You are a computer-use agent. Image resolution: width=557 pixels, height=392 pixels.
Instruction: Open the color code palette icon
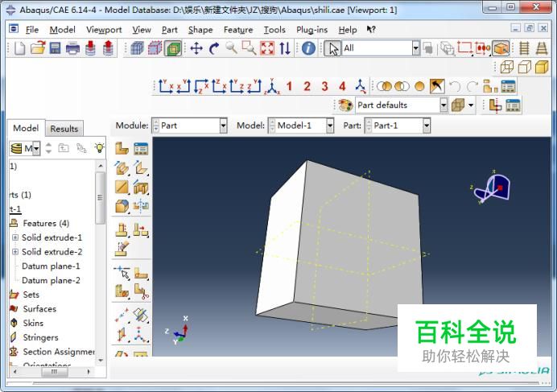pyautogui.click(x=345, y=105)
